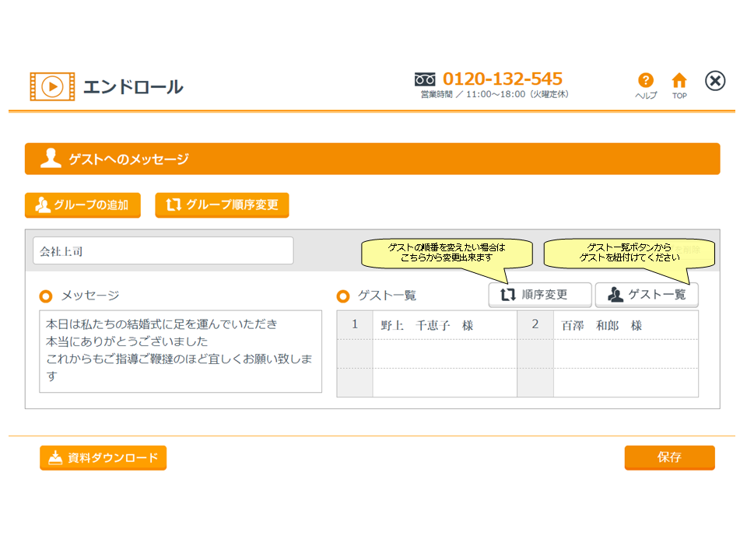This screenshot has width=747, height=560.
Task: Open the guest list with ゲスト一覧 button
Action: click(x=647, y=295)
